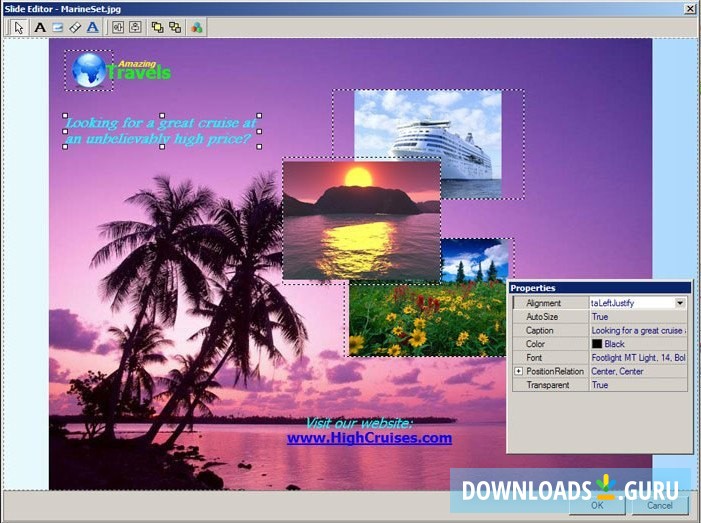Screen dimensions: 701x523
Task: Open the Alignment dropdown arrow in Properties
Action: (680, 303)
